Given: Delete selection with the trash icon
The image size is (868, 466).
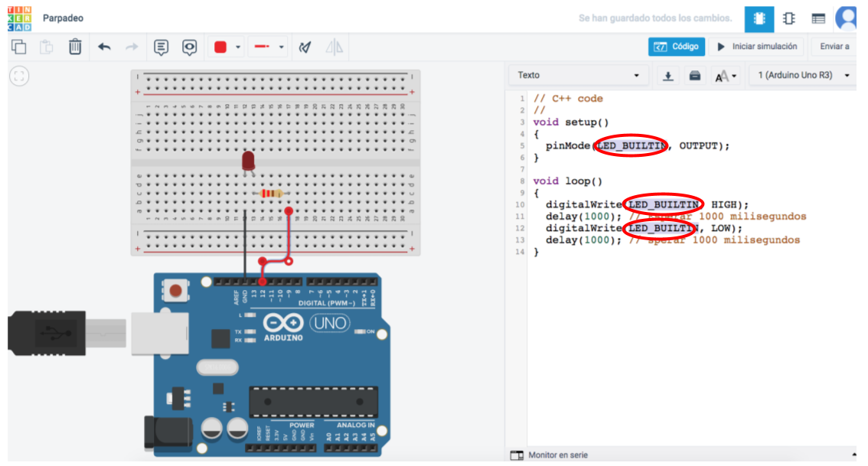Looking at the screenshot, I should (75, 47).
